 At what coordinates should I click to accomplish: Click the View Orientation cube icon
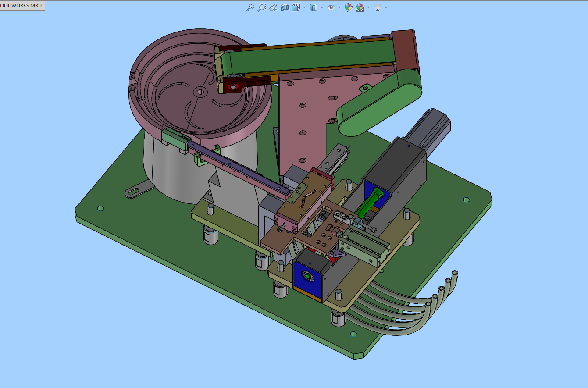click(x=296, y=7)
